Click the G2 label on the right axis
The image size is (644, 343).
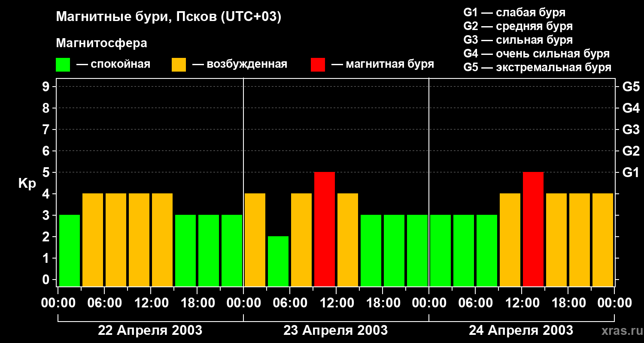tap(631, 151)
